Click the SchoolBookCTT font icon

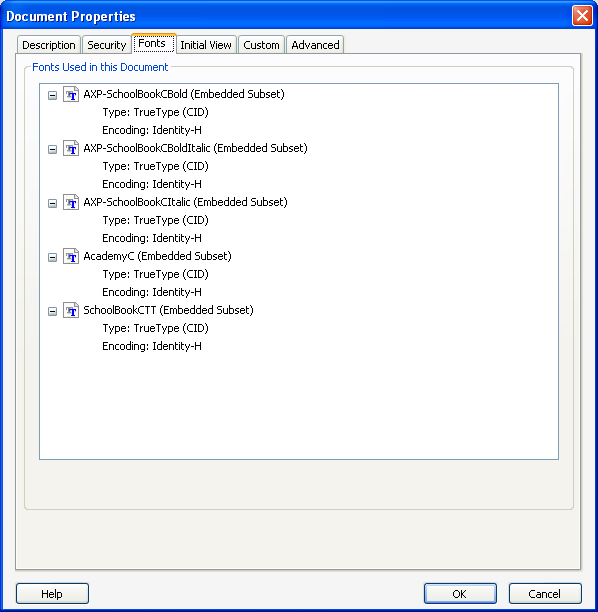coord(71,310)
